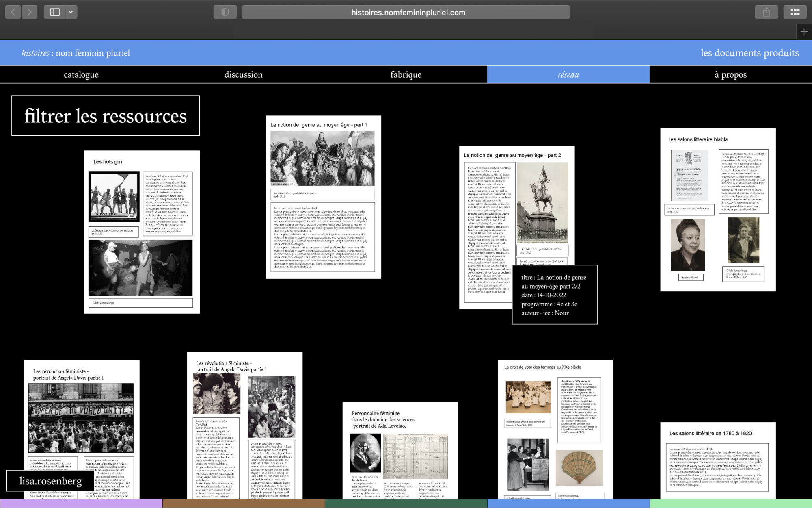Screen dimensions: 812x508
Task: Click the lisa.rosenberg user label
Action: (x=50, y=481)
